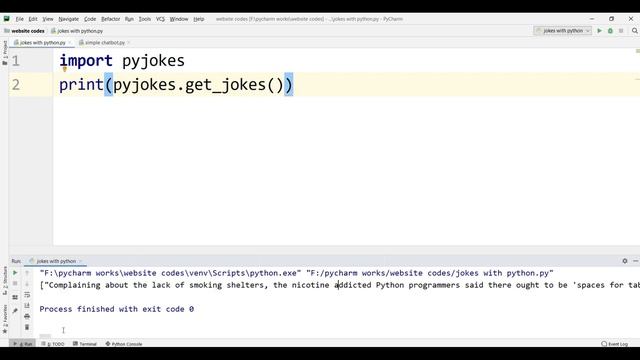640x360 pixels.
Task: Open the Event Log
Action: [615, 344]
